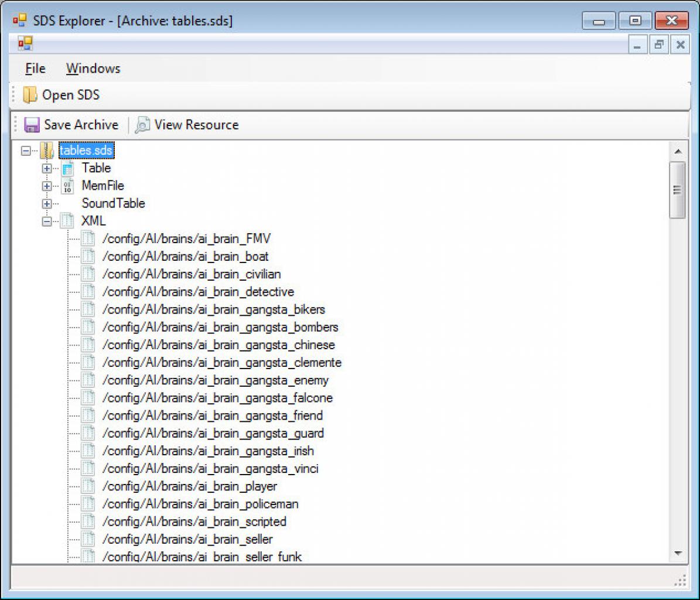Click the scrollbar down arrow
This screenshot has width=700, height=600.
[678, 554]
